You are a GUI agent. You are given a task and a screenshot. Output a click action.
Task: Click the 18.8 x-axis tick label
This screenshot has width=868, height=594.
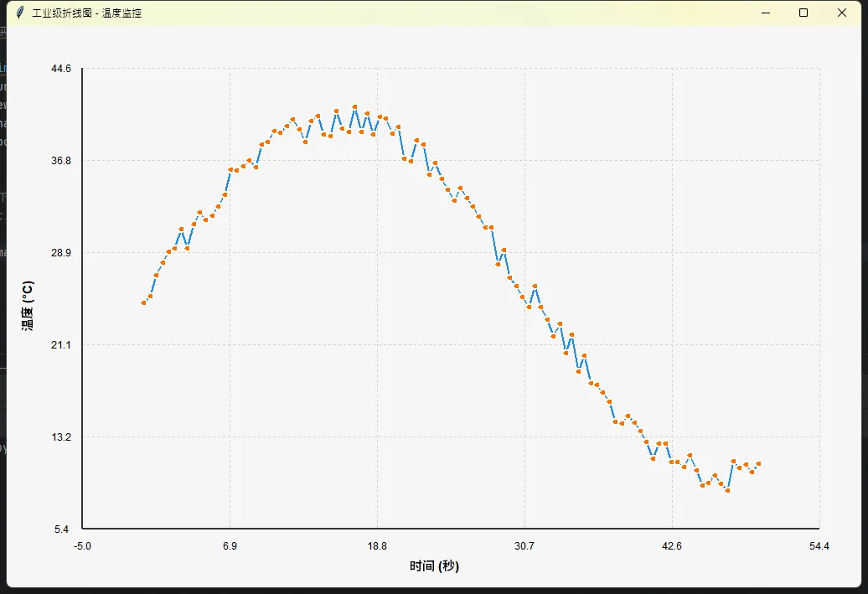(377, 546)
